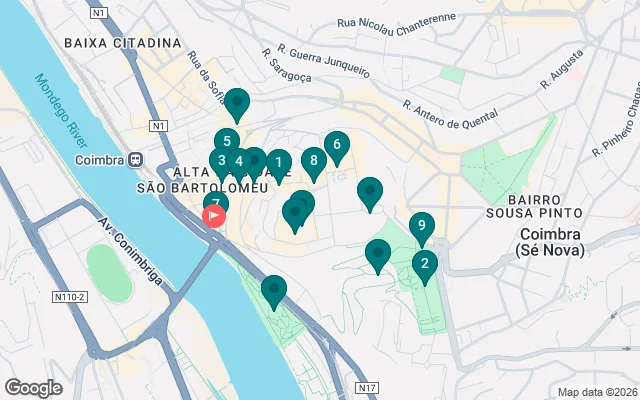Screen dimensions: 640x400
Task: Click map pin number 4
Action: click(x=239, y=162)
